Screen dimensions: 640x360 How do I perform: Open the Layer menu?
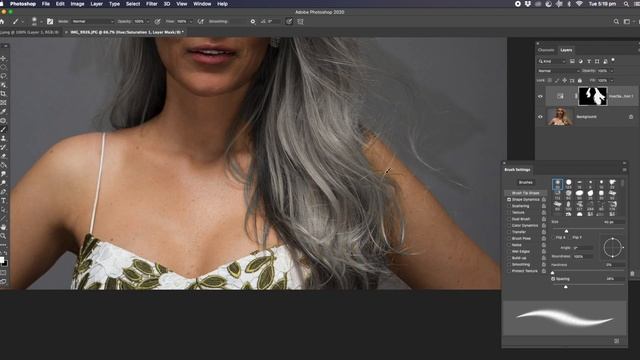coord(96,4)
